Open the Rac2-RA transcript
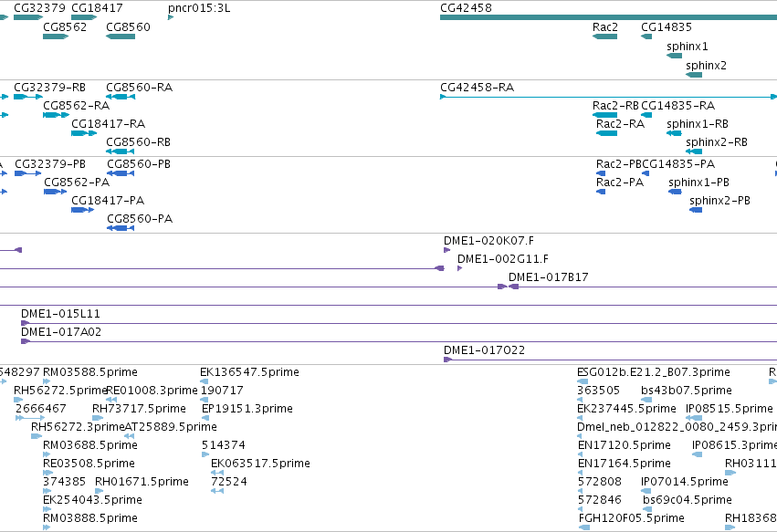Viewport: 777px width, 532px height. click(x=606, y=133)
